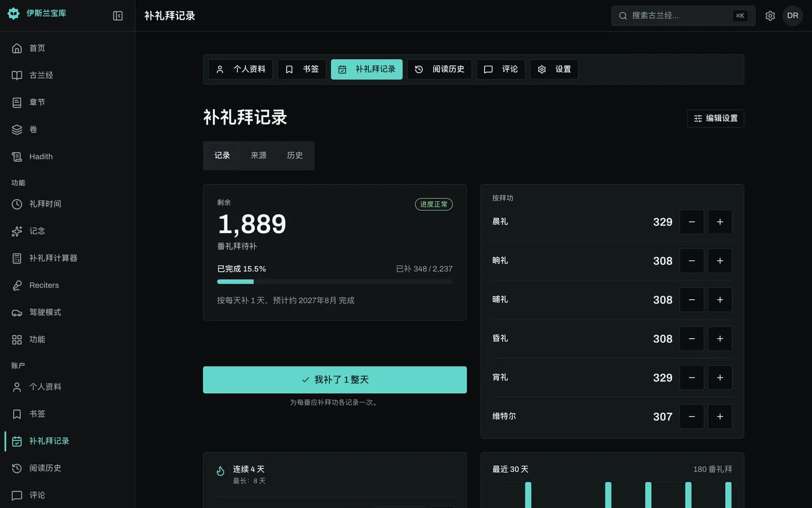Image resolution: width=812 pixels, height=508 pixels.
Task: Increase 维特尔 count with plus
Action: (x=720, y=417)
